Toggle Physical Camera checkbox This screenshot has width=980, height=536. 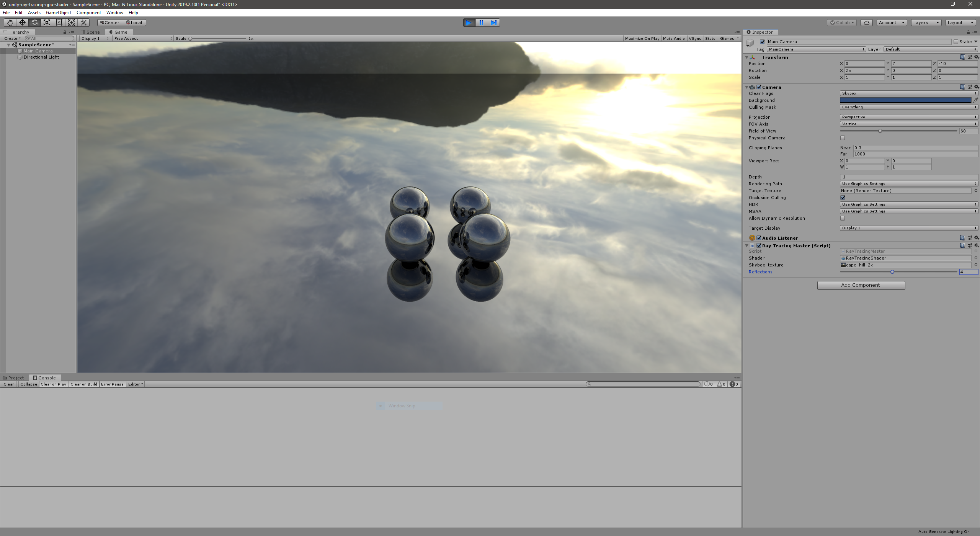pos(843,138)
